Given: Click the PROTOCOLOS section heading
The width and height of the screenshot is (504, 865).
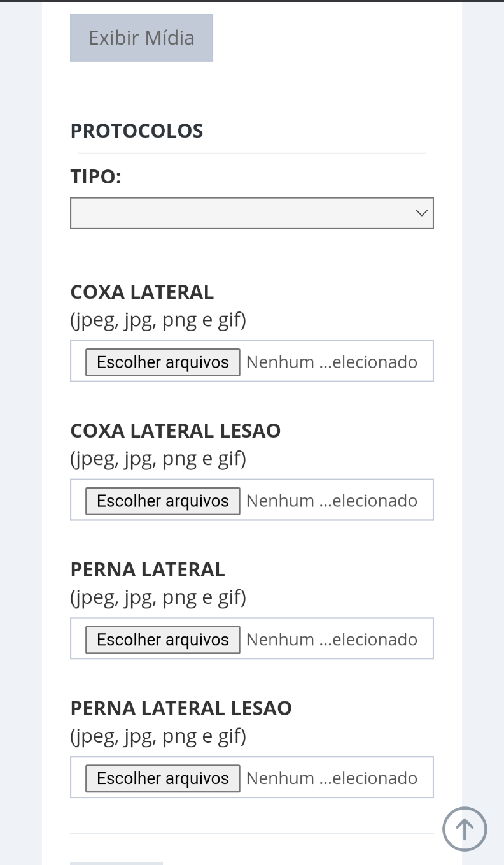Looking at the screenshot, I should tap(137, 131).
